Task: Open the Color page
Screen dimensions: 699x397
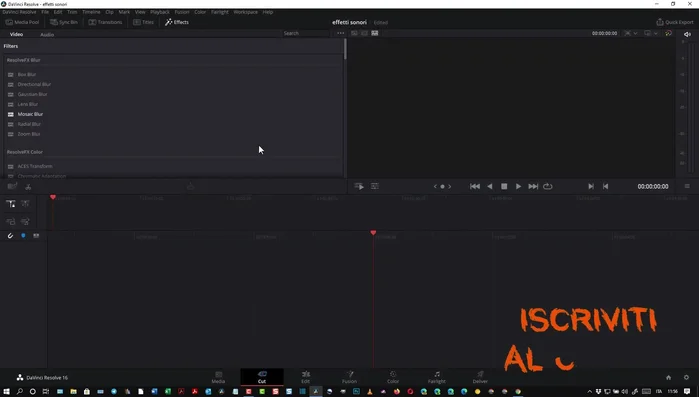Action: coord(393,377)
